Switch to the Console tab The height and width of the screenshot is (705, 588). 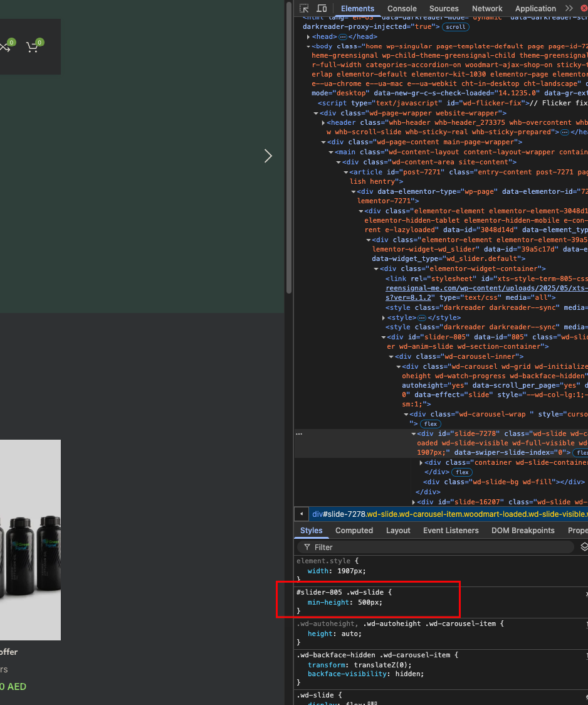tap(402, 9)
